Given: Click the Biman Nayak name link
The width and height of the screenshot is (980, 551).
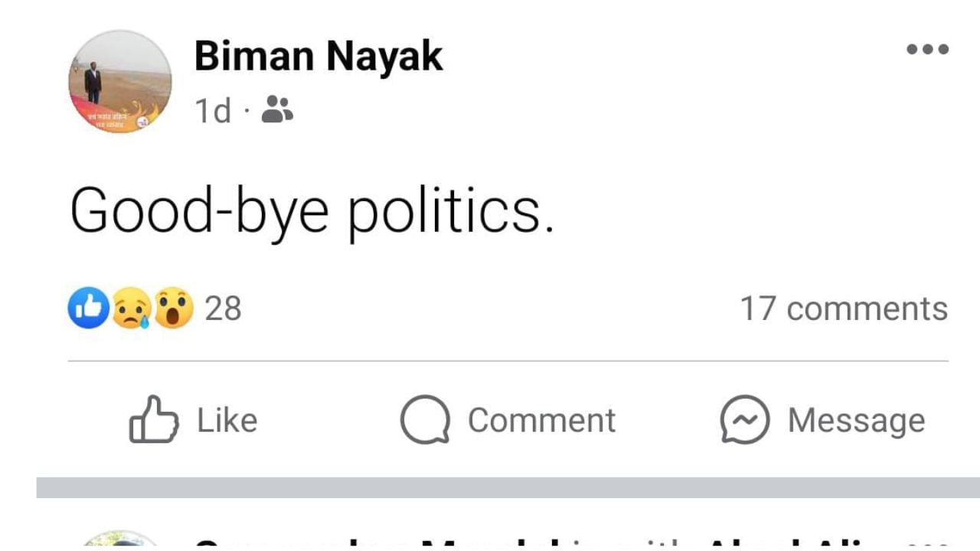Looking at the screenshot, I should tap(318, 54).
